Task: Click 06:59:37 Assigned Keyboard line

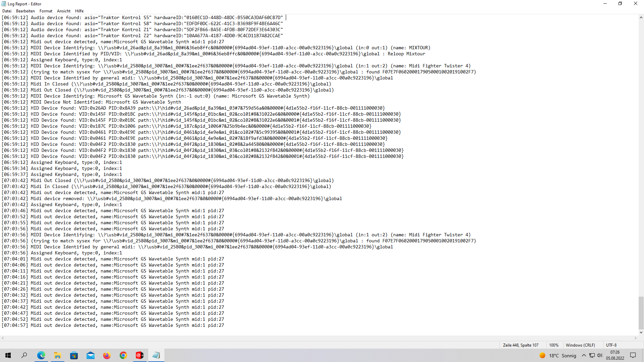Action: click(x=62, y=175)
